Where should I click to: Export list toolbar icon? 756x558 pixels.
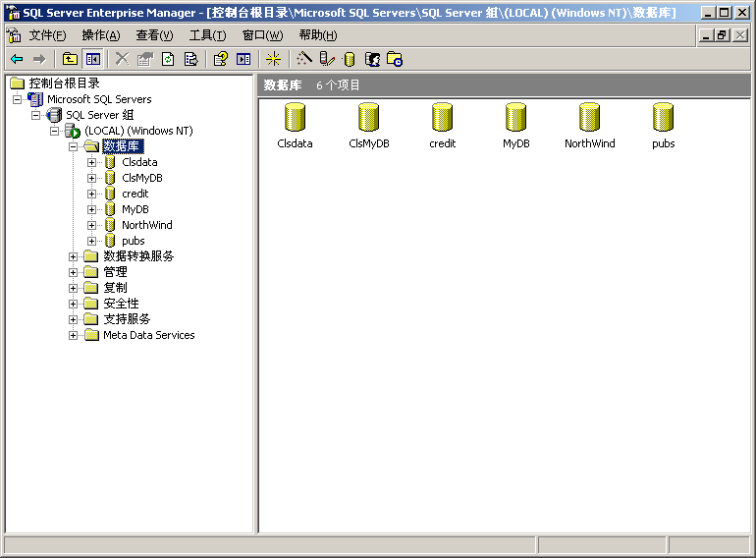pos(190,59)
